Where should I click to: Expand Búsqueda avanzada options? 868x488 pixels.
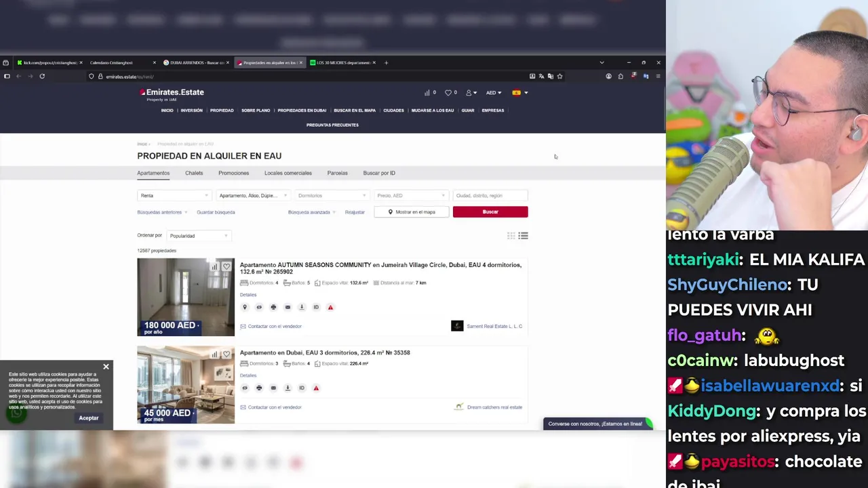(312, 212)
